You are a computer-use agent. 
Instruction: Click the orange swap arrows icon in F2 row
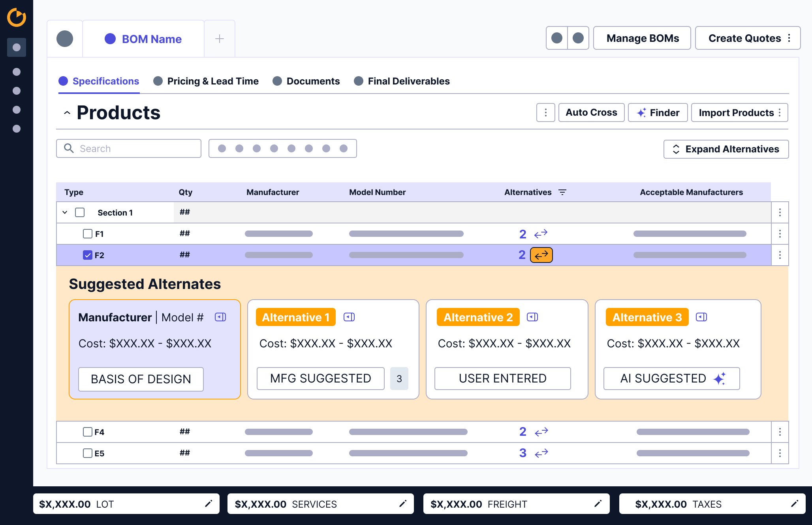(541, 255)
